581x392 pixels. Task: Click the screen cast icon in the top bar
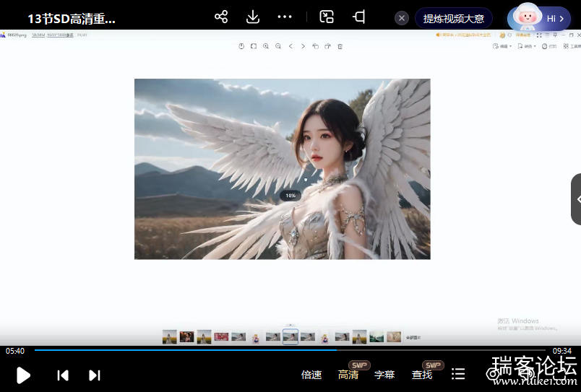tap(358, 17)
